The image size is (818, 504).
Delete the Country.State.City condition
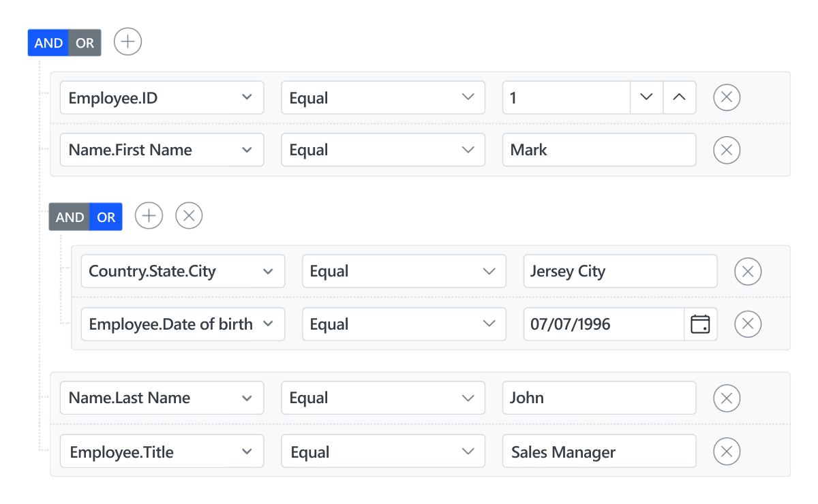tap(748, 271)
